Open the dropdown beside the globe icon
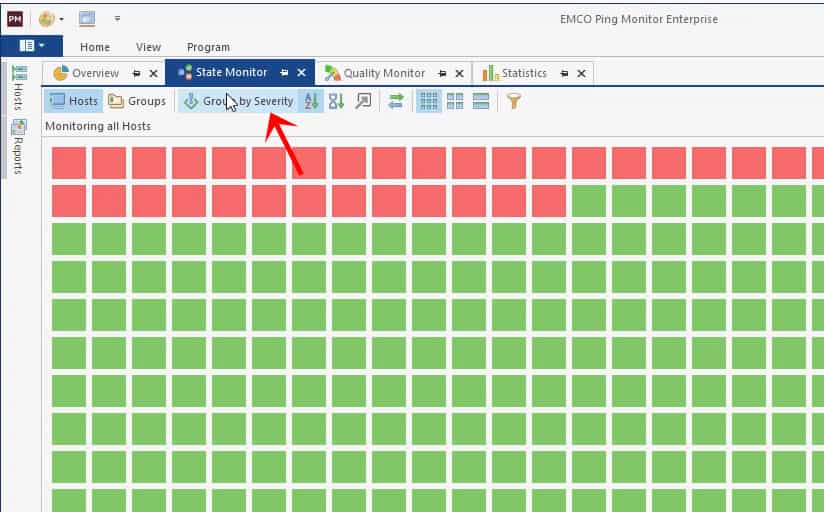The width and height of the screenshot is (824, 512). click(62, 19)
